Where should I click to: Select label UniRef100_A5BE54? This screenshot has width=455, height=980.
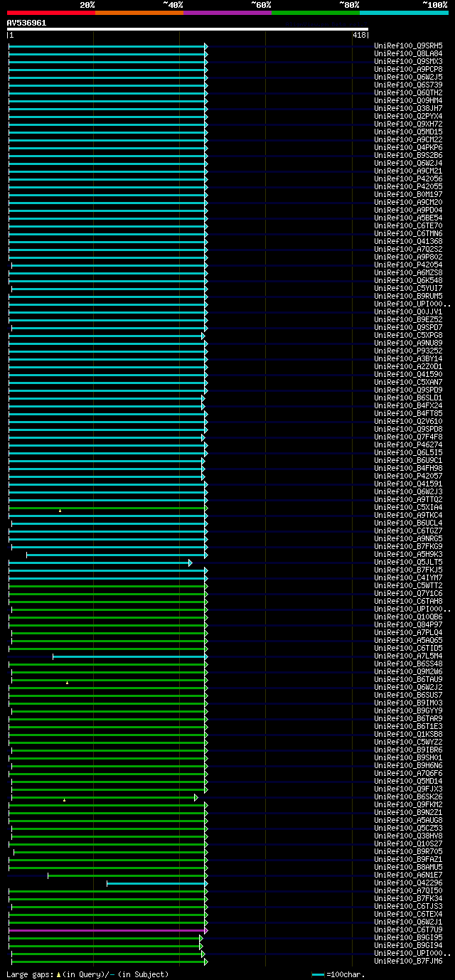click(x=408, y=218)
